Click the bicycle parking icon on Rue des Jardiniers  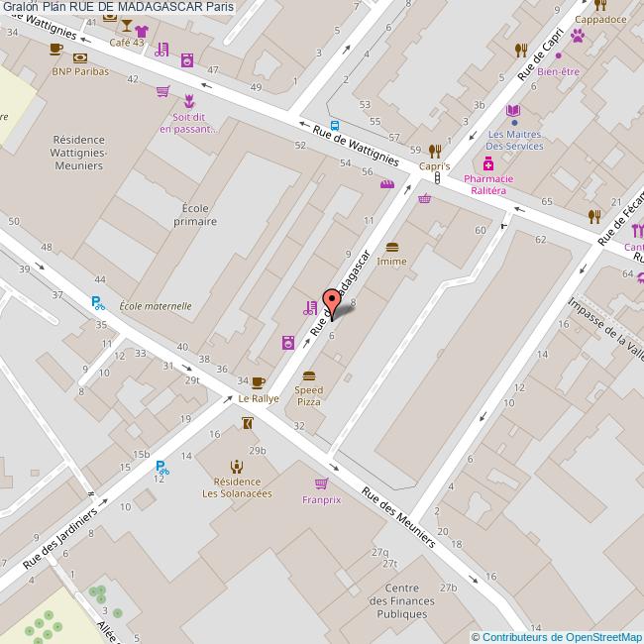click(166, 472)
